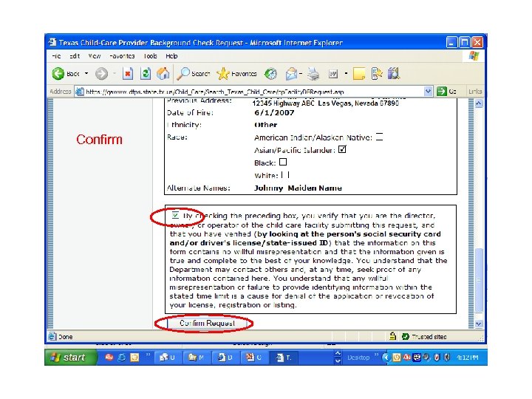The image size is (532, 399).
Task: Expand the Edit button dropdown arrow
Action: [x=346, y=73]
